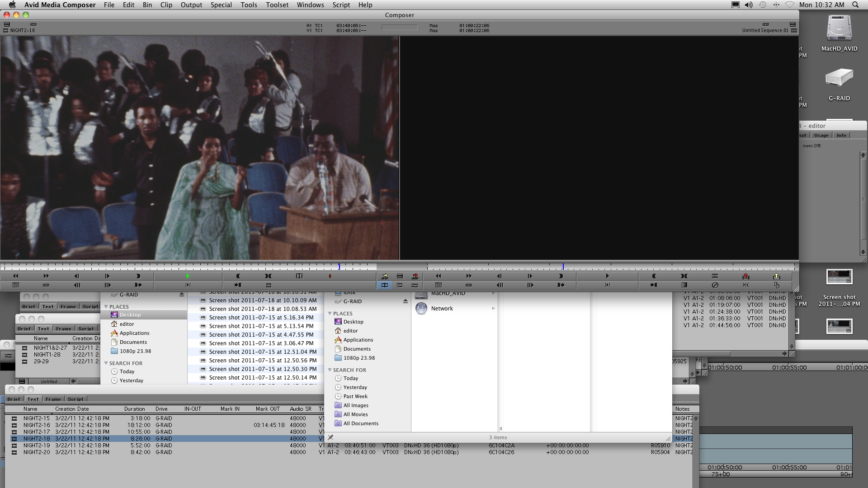Expand the Network item arrow in Finder

click(493, 309)
